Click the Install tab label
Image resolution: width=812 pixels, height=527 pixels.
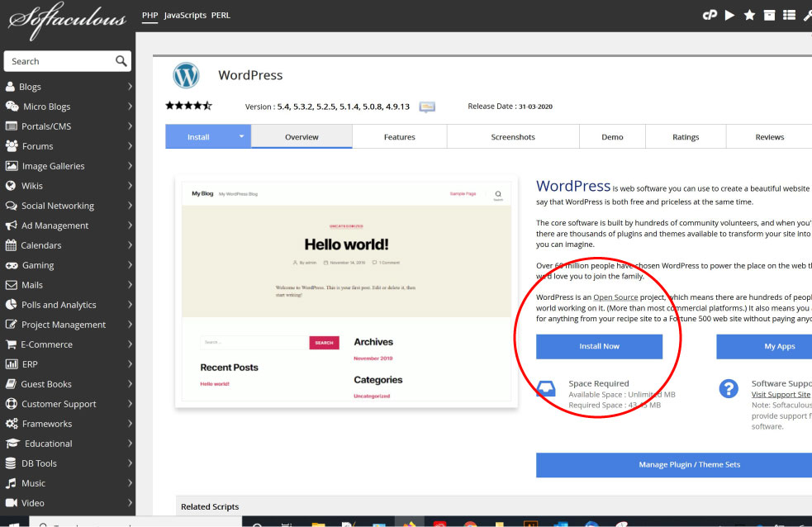tap(198, 136)
